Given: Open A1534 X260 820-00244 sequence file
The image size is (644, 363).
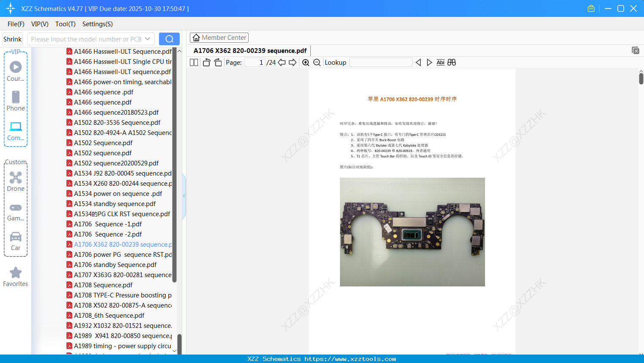Looking at the screenshot, I should (x=119, y=184).
